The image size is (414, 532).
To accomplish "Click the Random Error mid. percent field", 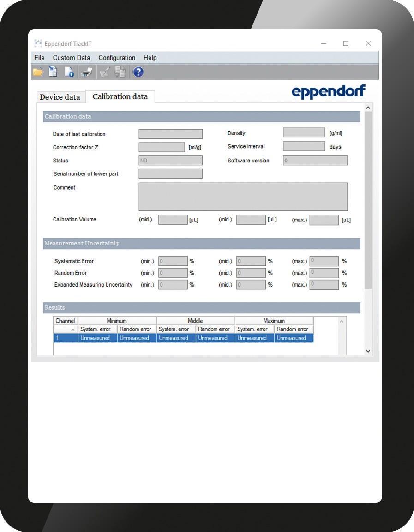I will [x=251, y=273].
